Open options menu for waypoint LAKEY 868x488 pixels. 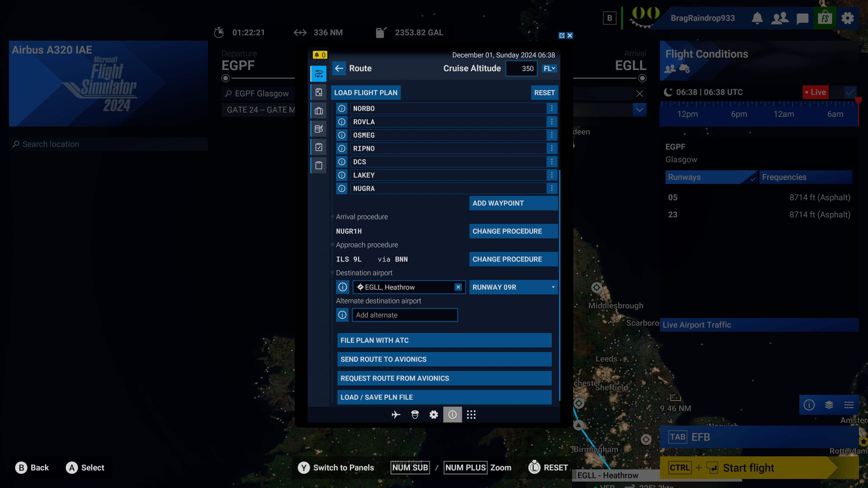coord(552,175)
